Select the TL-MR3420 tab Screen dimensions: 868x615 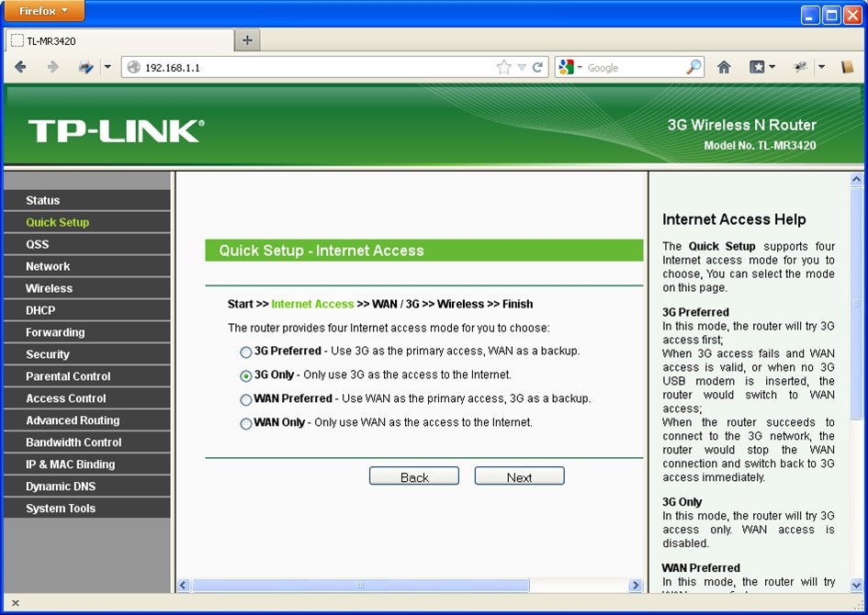(119, 41)
